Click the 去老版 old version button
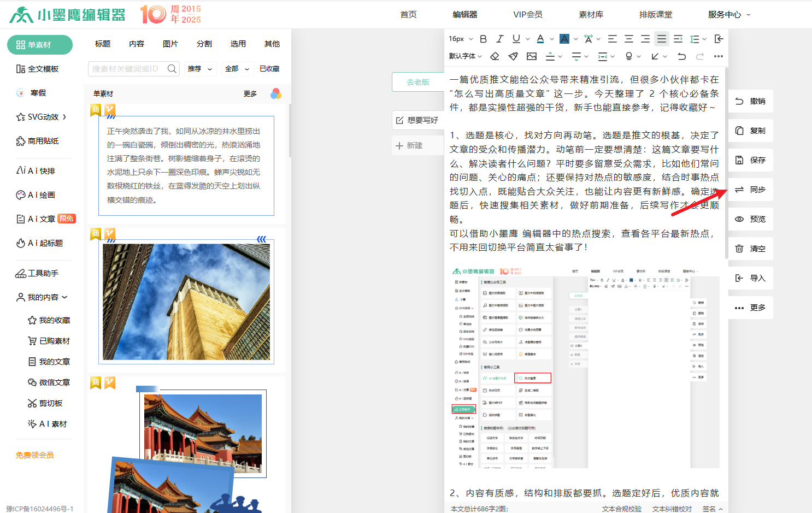Viewport: 812px width, 513px height. 418,82
